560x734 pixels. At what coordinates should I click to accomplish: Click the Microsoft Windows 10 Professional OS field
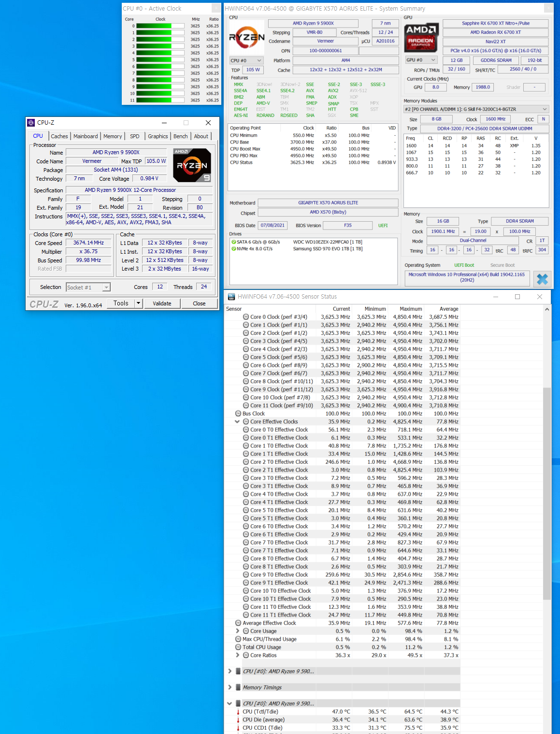467,277
